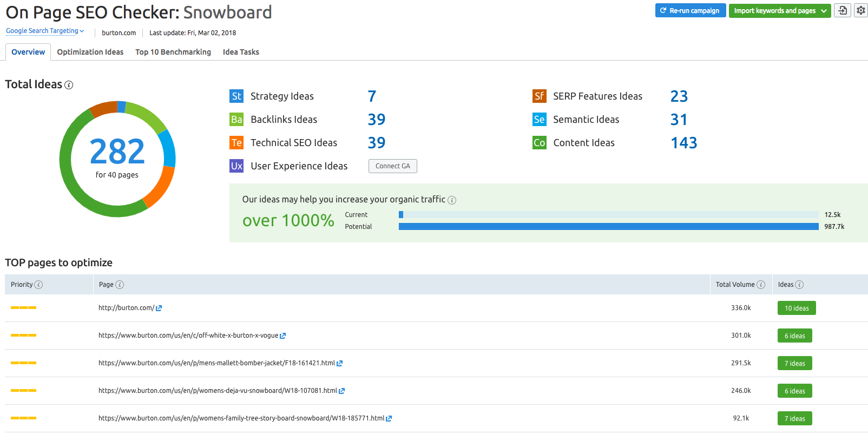Expand the Google Search Targeting dropdown
The height and width of the screenshot is (434, 868).
[x=45, y=31]
